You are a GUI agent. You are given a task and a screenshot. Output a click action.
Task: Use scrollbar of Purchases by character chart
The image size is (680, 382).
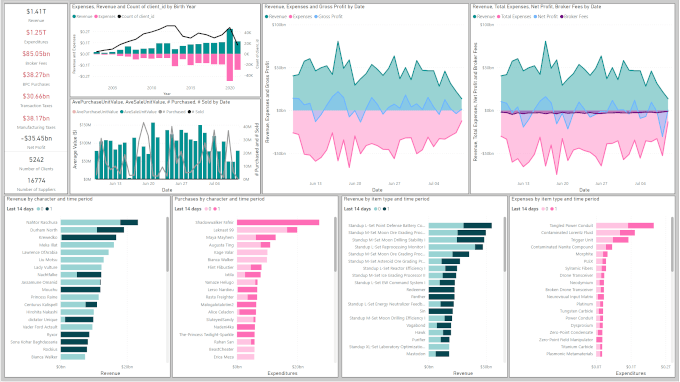(335, 245)
